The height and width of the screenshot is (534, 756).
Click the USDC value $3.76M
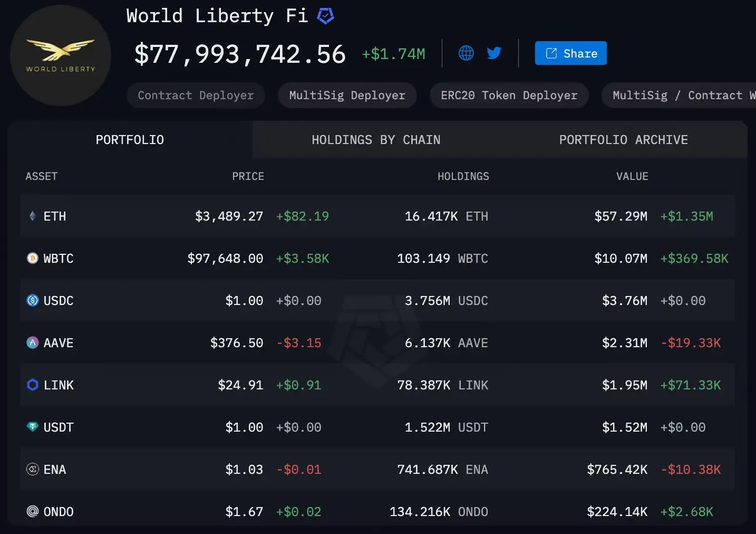point(625,301)
